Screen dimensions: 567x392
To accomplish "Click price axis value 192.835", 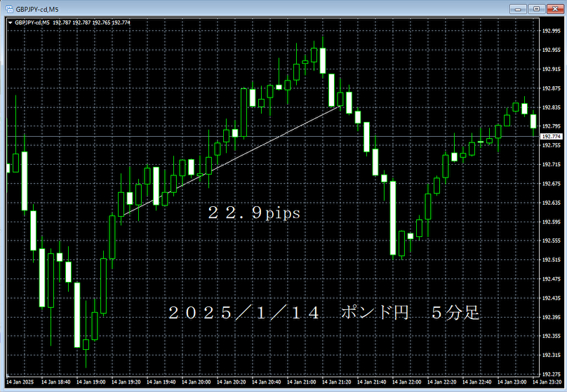I will (x=552, y=108).
